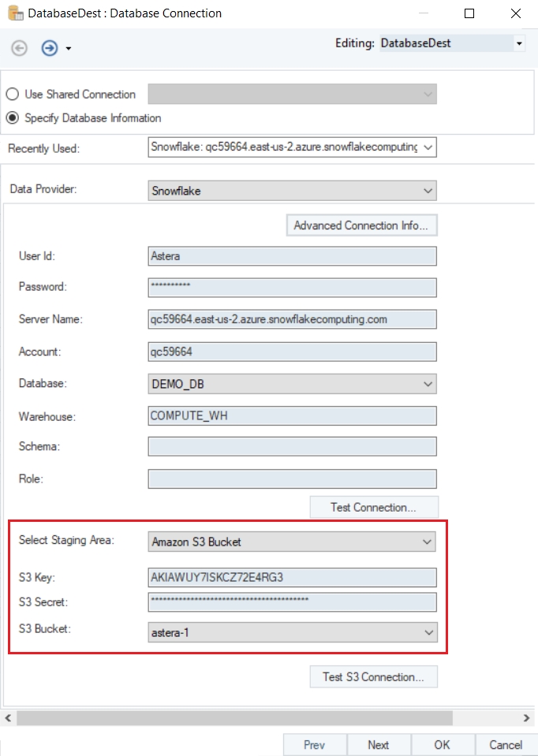Open the Database DEMO_DB dropdown
538x756 pixels.
point(428,384)
